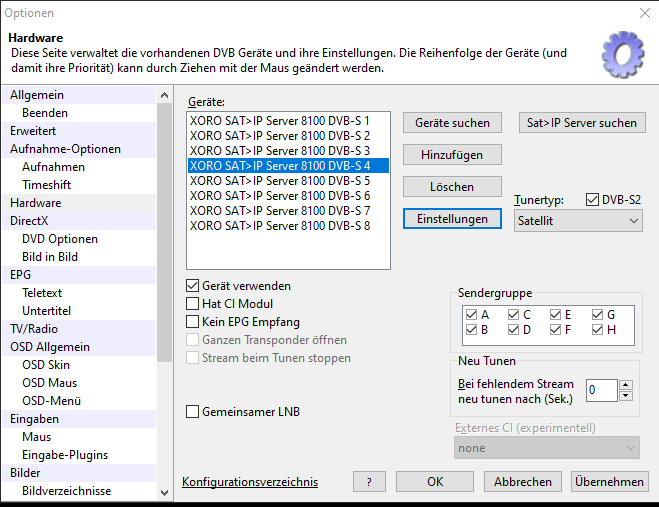Select 'Aufnahmen' in the category list

pyautogui.click(x=53, y=167)
